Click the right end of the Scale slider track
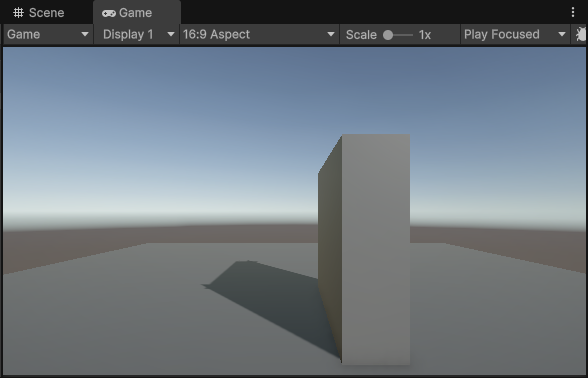 click(412, 35)
